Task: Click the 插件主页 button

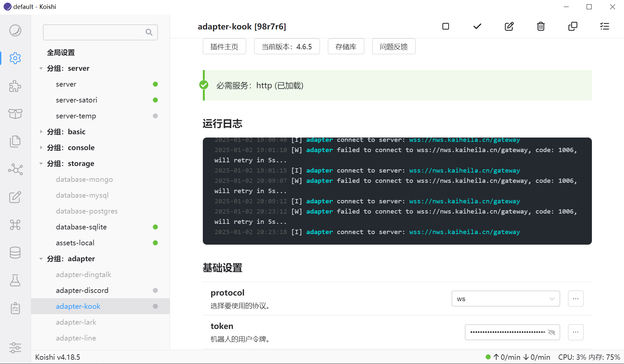Action: coord(224,46)
